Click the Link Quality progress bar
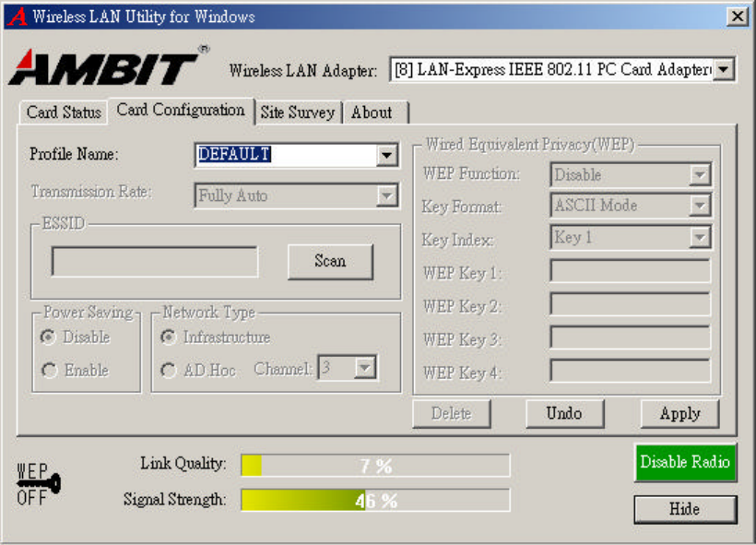Image resolution: width=756 pixels, height=545 pixels. 375,466
